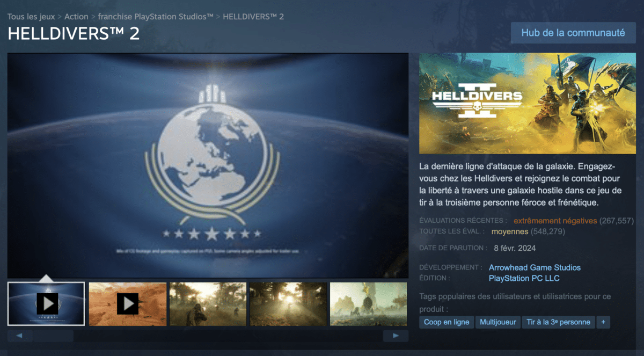Click the arrow to show next thumbnails

coord(396,336)
